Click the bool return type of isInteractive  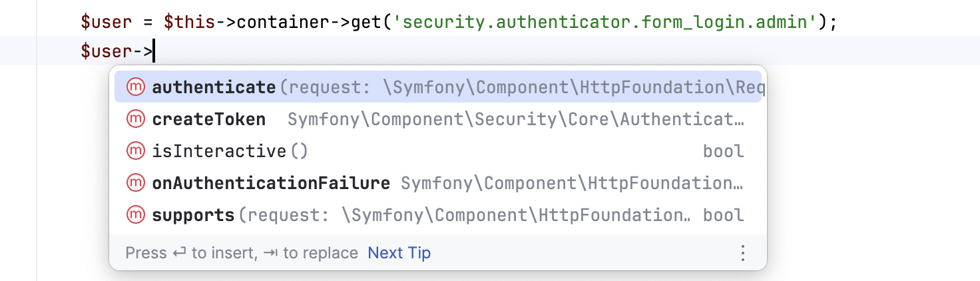(723, 151)
